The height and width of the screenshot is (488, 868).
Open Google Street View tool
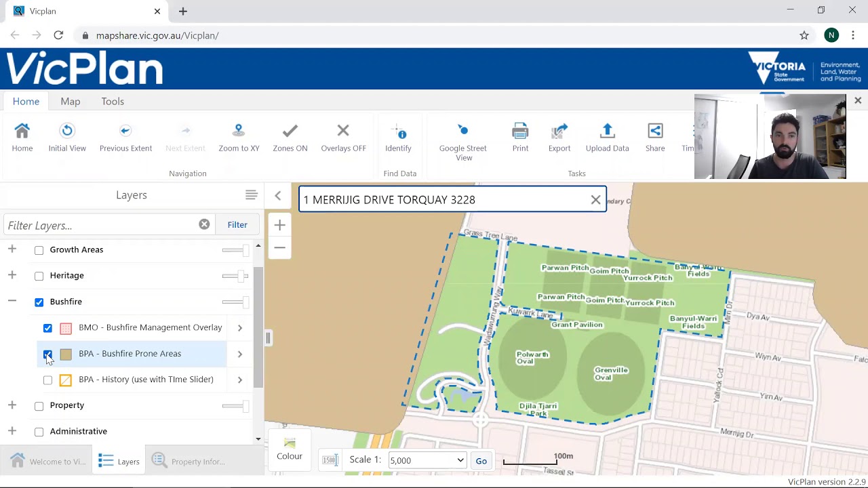click(x=463, y=141)
